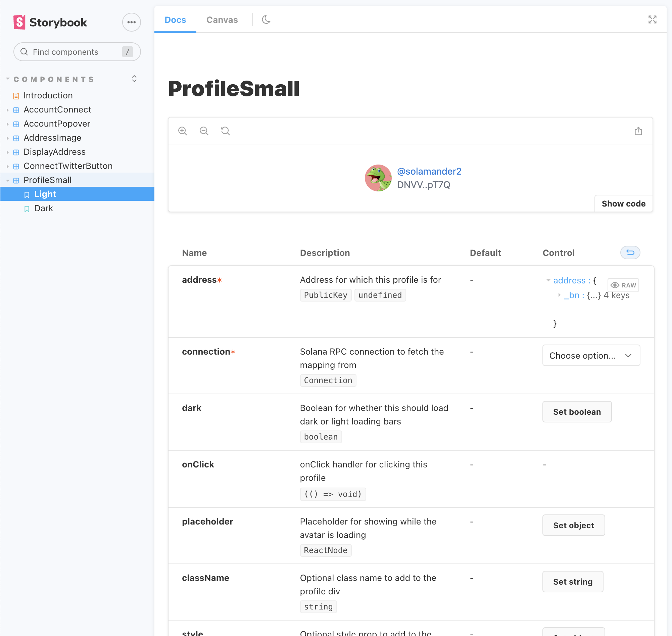The width and height of the screenshot is (672, 636).
Task: Enter full screen mode
Action: tap(652, 20)
